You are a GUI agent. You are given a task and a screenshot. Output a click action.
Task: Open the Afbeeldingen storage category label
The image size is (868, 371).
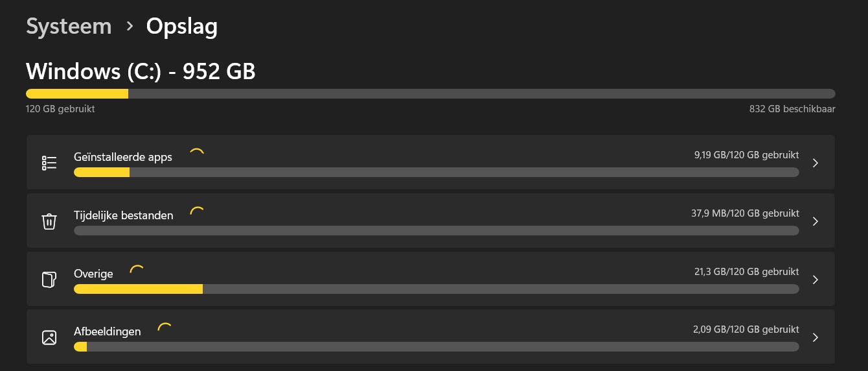107,331
